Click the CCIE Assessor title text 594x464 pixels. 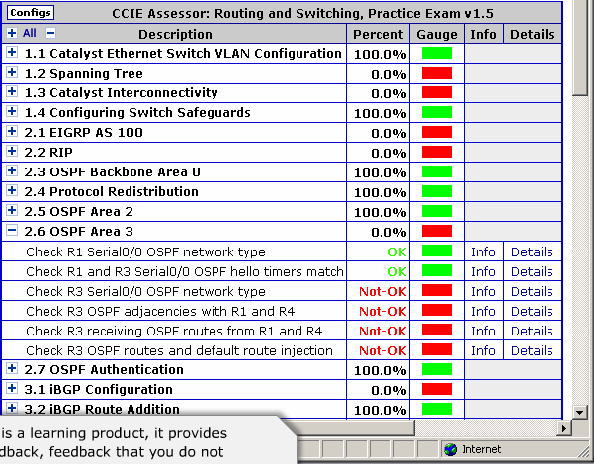tap(303, 14)
